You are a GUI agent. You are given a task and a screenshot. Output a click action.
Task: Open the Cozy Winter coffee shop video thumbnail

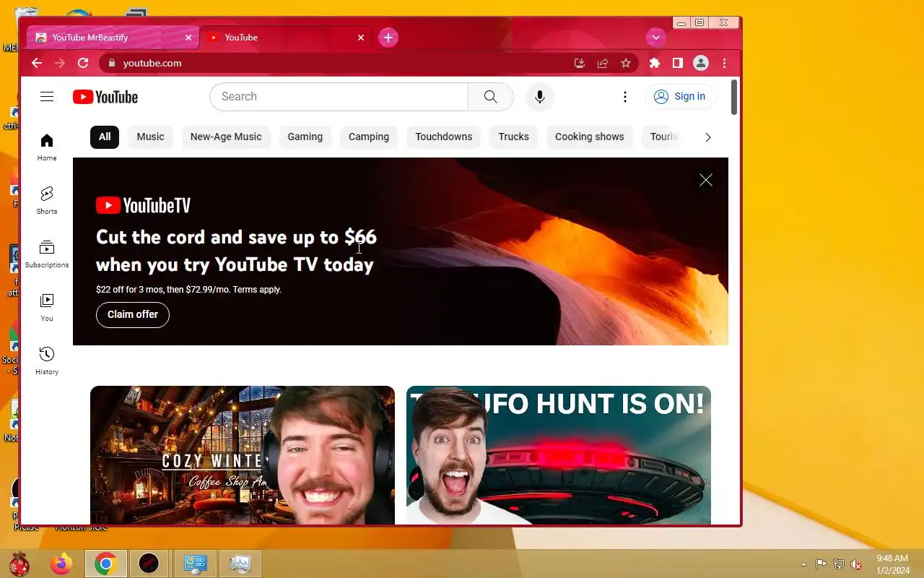243,455
